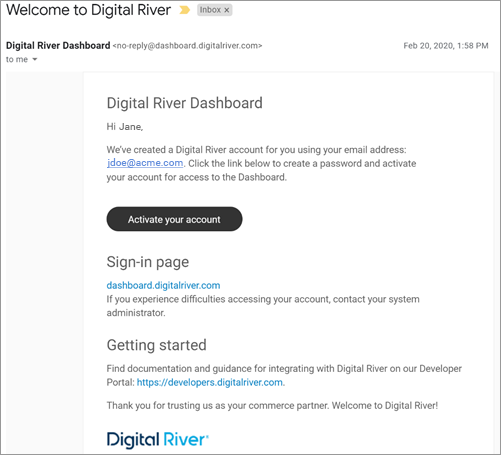Image resolution: width=501 pixels, height=455 pixels.
Task: Click the Inbox label tag
Action: click(x=214, y=10)
